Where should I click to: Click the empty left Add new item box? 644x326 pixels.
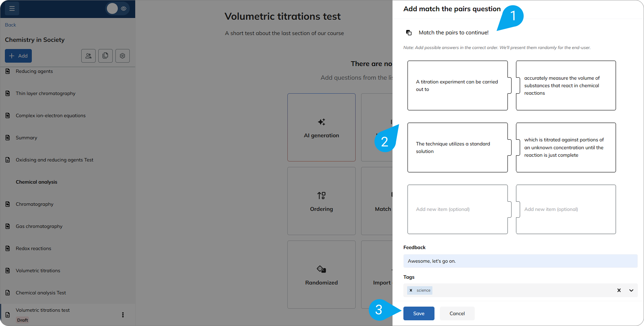458,209
